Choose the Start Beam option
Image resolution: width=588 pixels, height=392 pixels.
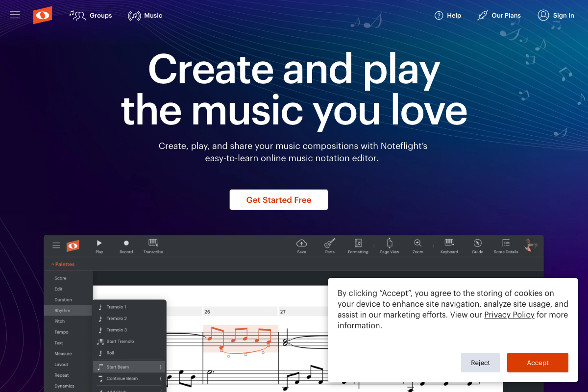tap(129, 367)
